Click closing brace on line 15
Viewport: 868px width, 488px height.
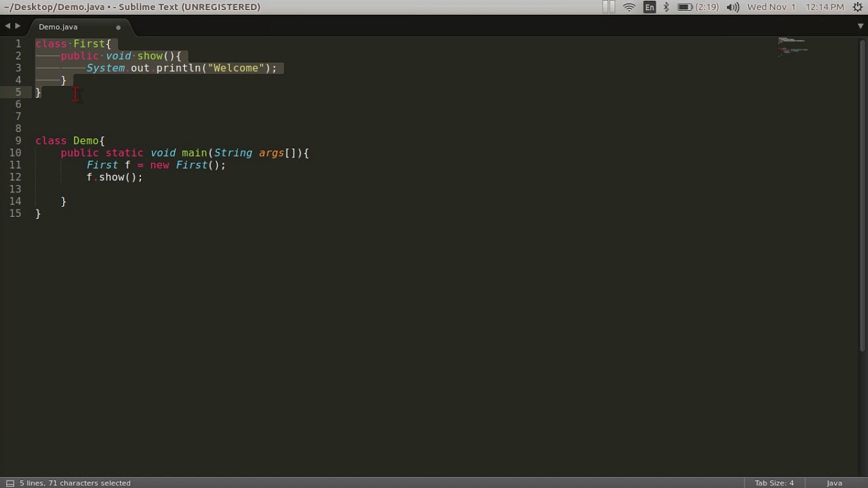click(x=38, y=213)
